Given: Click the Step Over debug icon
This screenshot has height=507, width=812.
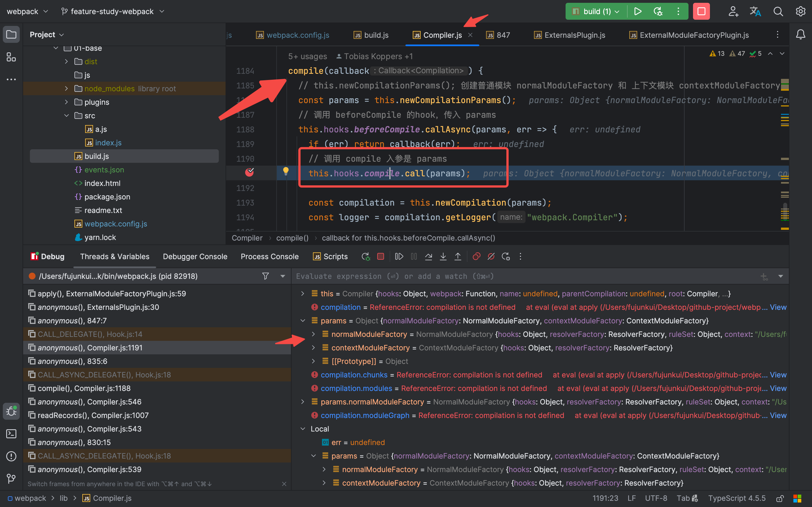Looking at the screenshot, I should [429, 257].
